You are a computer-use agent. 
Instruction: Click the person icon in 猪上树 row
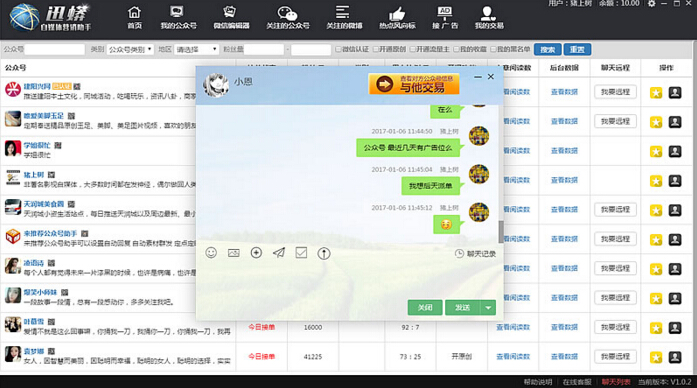click(x=675, y=180)
